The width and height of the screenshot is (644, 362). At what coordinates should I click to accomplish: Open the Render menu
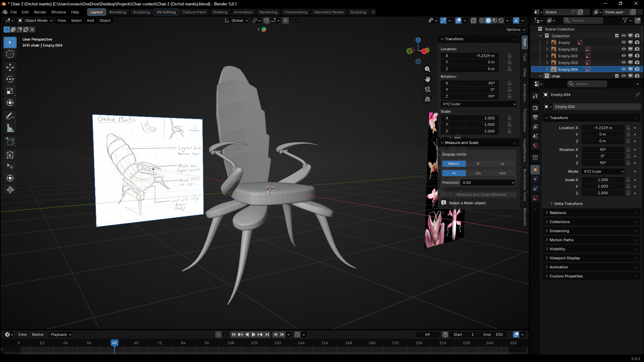[40, 12]
